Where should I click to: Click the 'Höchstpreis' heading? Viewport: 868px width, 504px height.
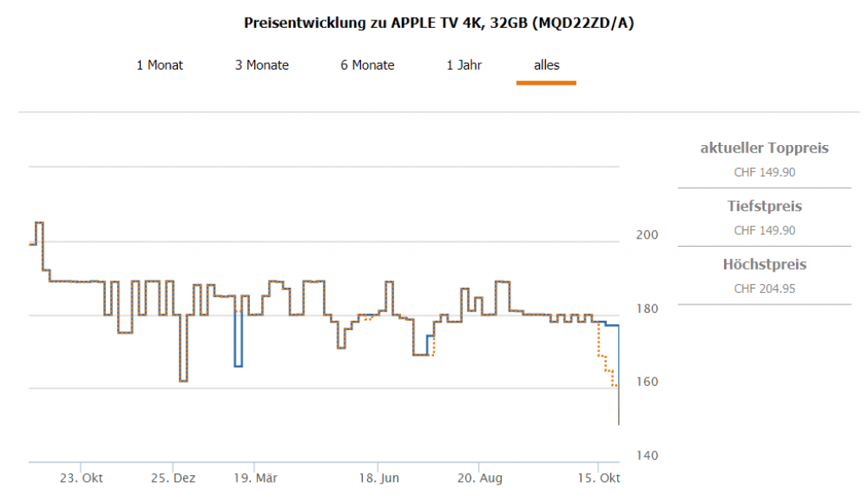point(764,265)
